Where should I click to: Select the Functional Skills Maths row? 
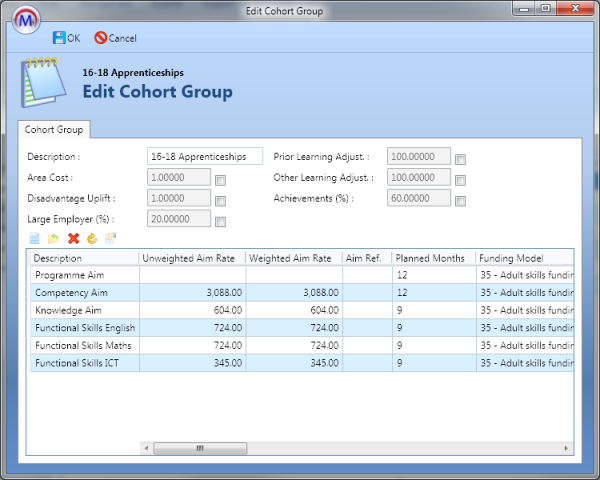(82, 345)
